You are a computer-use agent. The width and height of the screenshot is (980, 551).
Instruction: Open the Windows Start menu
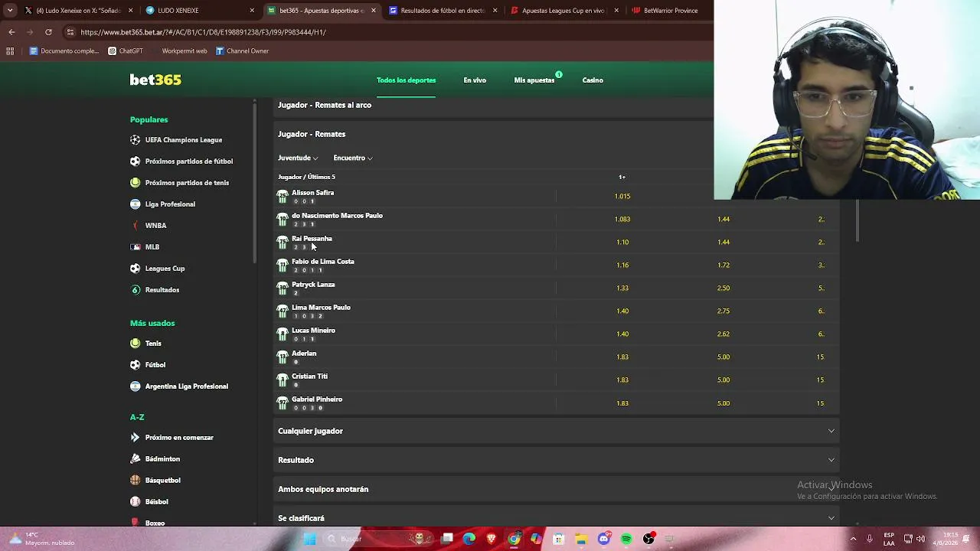tap(310, 539)
